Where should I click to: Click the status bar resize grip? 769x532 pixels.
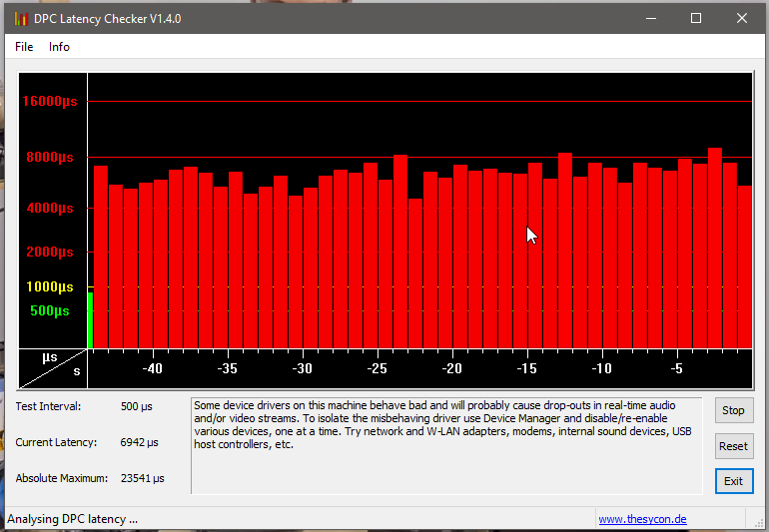coord(758,522)
